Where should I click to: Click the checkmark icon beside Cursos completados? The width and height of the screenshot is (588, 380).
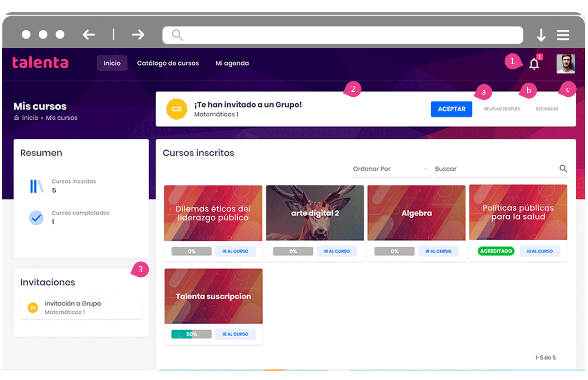coord(36,217)
